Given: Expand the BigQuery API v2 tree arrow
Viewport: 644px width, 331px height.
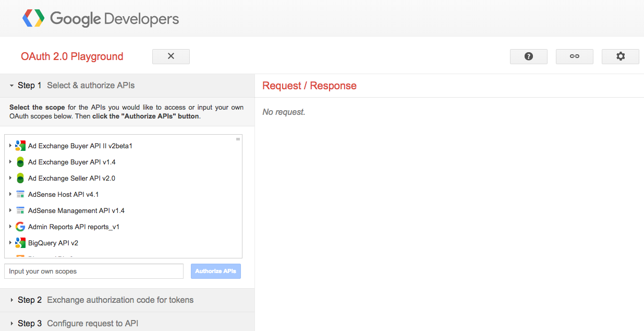Looking at the screenshot, I should 10,243.
